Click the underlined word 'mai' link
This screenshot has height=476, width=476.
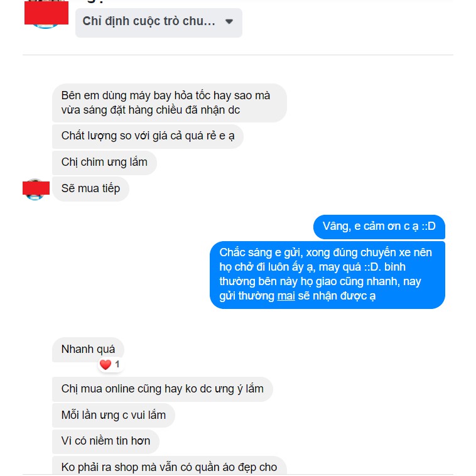(286, 296)
